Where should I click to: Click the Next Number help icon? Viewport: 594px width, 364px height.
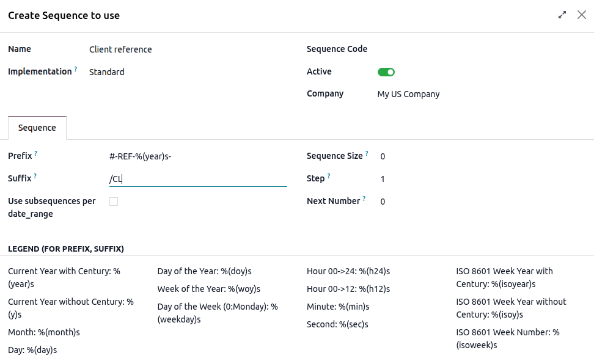tap(364, 197)
